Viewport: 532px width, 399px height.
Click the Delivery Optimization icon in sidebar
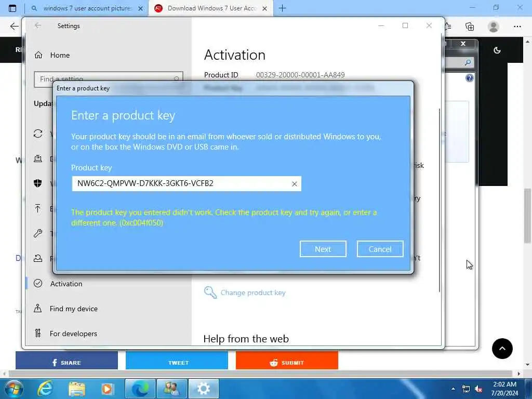(38, 158)
